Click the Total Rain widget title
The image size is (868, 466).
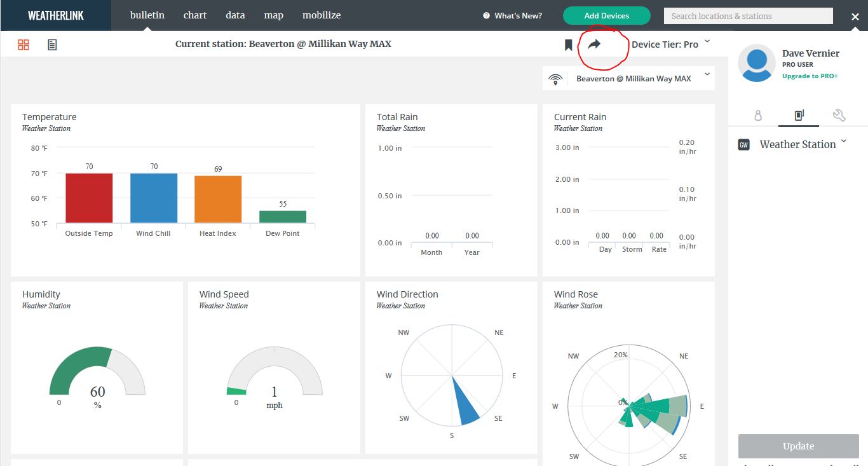click(397, 117)
